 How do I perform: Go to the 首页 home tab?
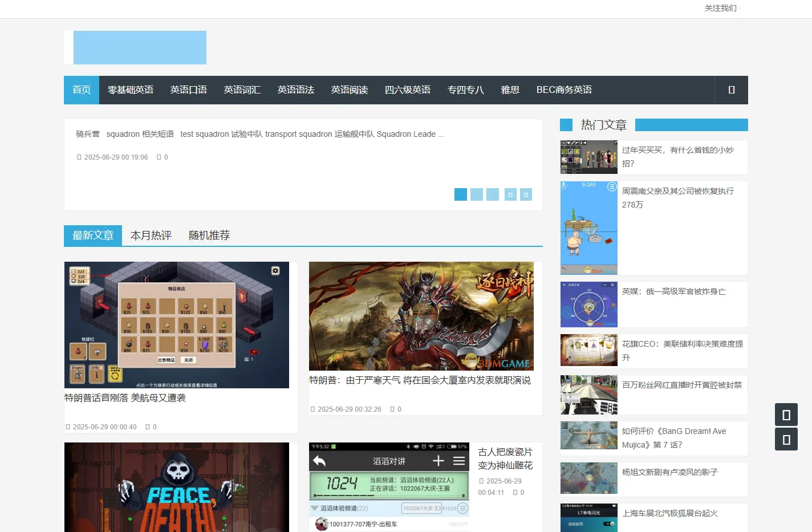click(82, 90)
